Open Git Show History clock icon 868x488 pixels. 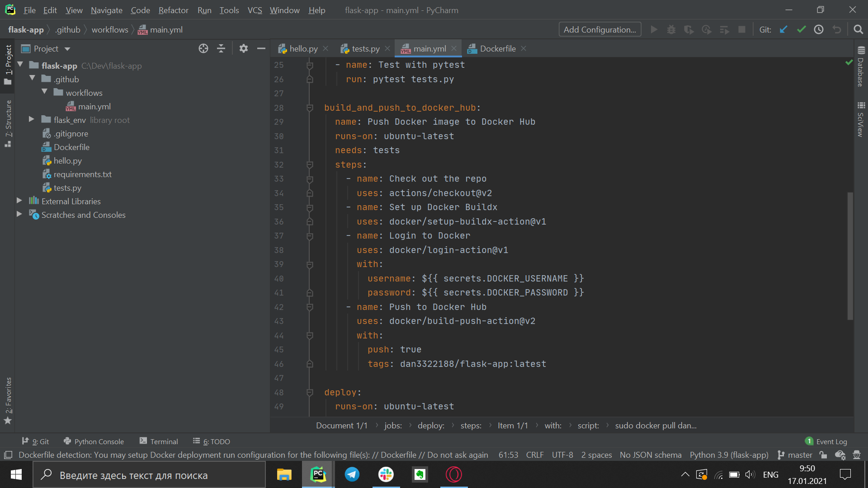[819, 30]
